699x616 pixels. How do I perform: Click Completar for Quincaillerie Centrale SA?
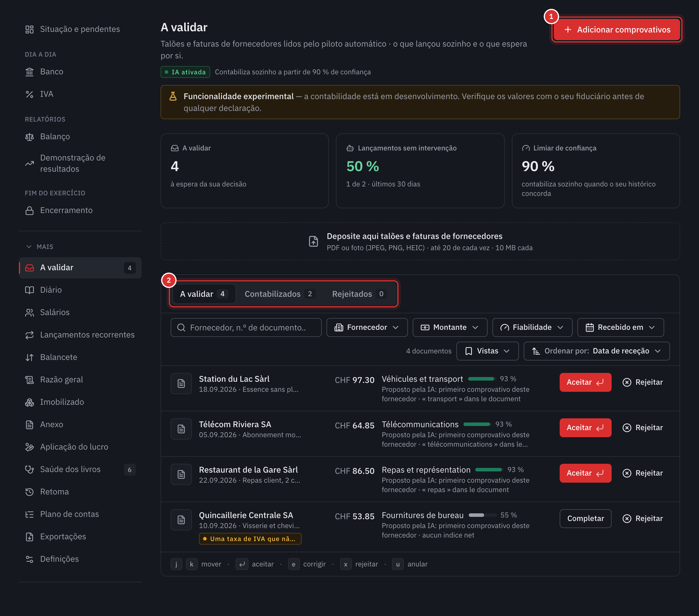point(585,519)
